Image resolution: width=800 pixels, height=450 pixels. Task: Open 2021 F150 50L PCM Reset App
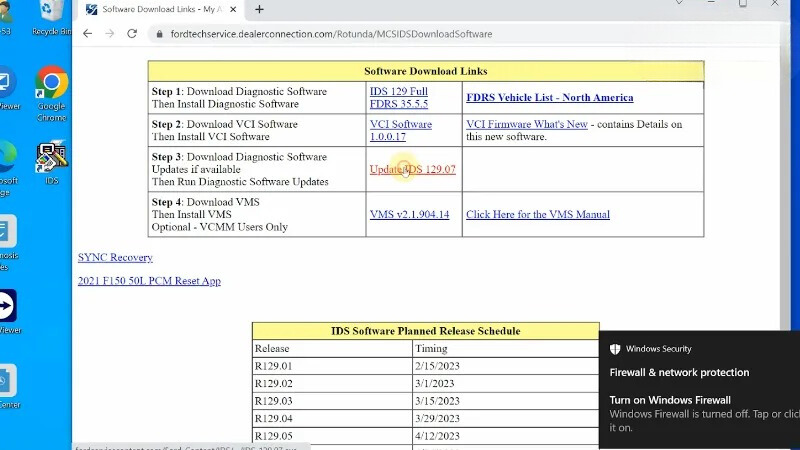click(x=149, y=281)
